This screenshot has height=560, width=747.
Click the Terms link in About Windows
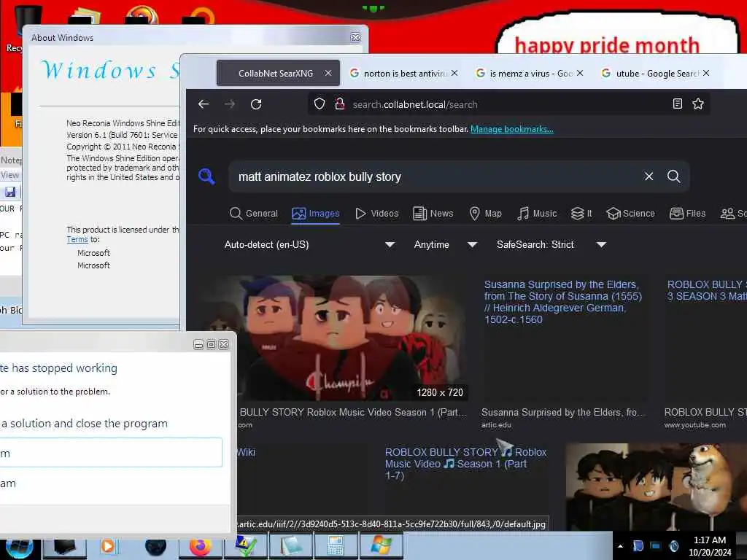click(x=77, y=239)
